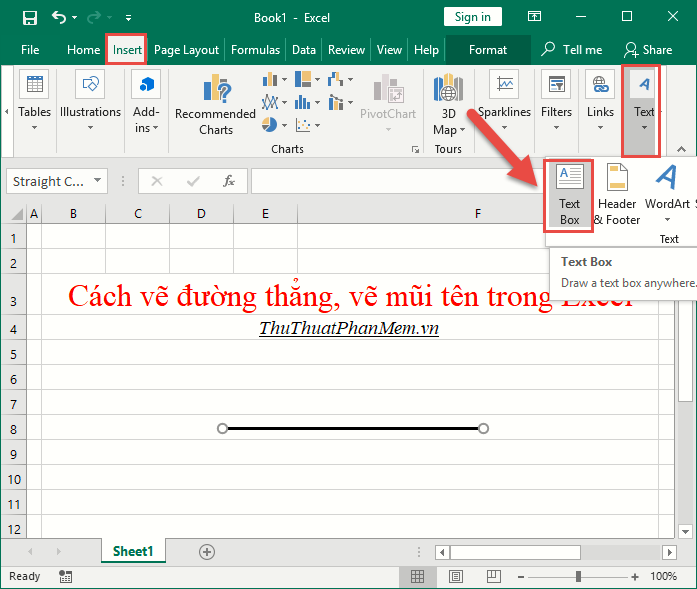This screenshot has width=697, height=589.
Task: Open the Add-ins dropdown
Action: click(146, 100)
